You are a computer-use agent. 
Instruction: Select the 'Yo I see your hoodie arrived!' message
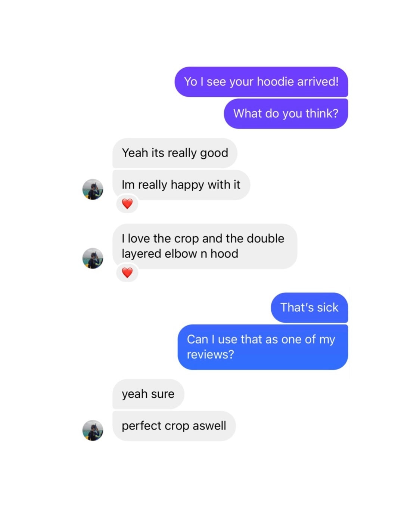(x=261, y=82)
